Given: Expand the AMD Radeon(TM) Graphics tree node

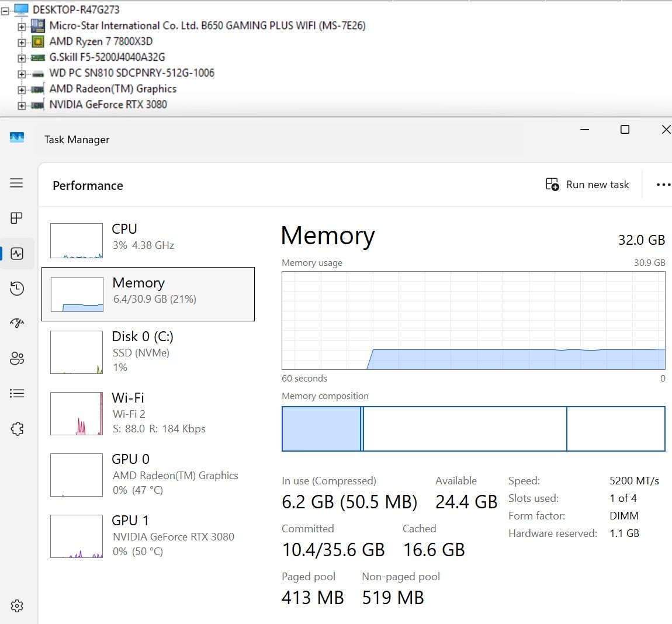Looking at the screenshot, I should [x=22, y=90].
